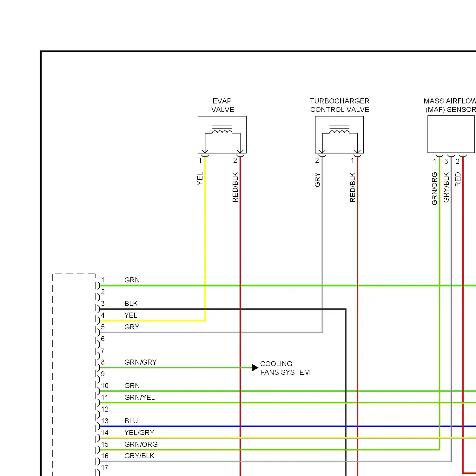The height and width of the screenshot is (476, 476).
Task: Click connector pin number 17
Action: pos(105,467)
